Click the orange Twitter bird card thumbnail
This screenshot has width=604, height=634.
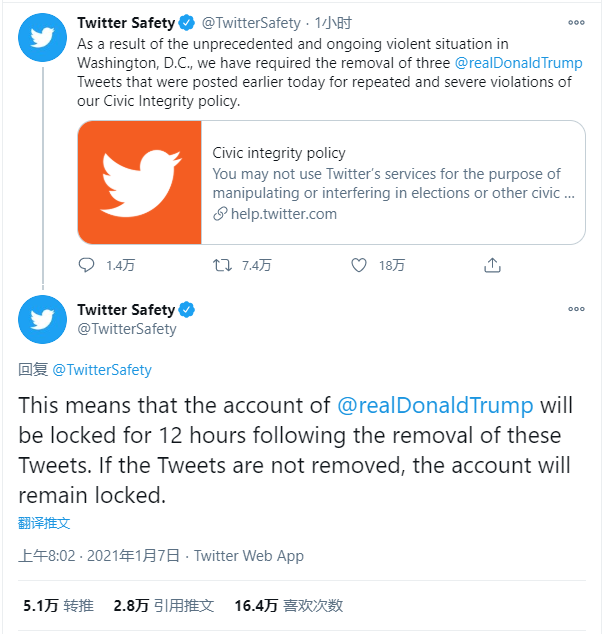tap(140, 182)
